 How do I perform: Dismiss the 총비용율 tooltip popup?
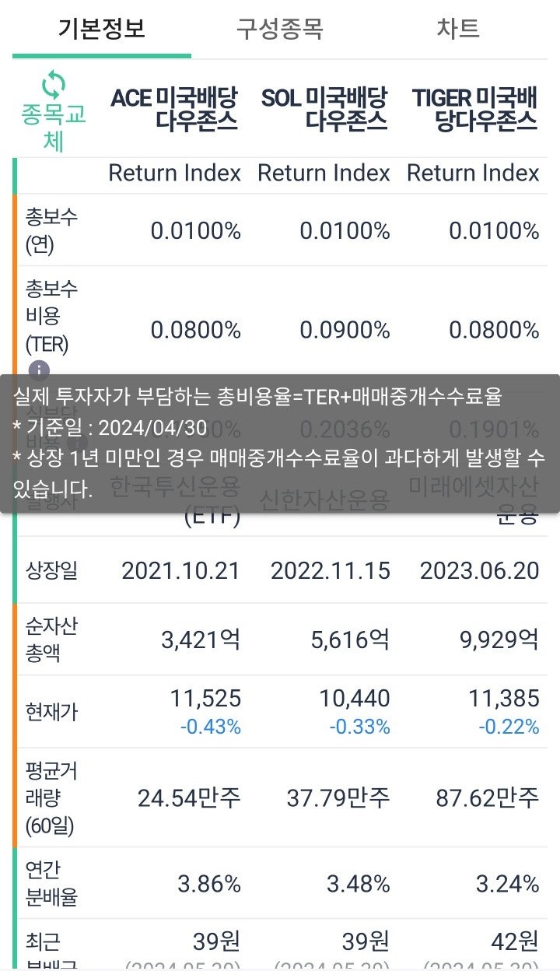click(280, 443)
